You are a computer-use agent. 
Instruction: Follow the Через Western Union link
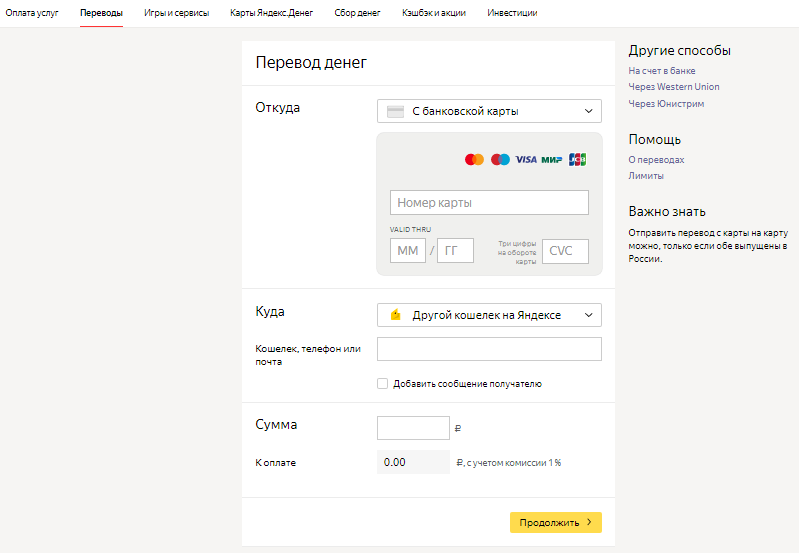point(674,87)
